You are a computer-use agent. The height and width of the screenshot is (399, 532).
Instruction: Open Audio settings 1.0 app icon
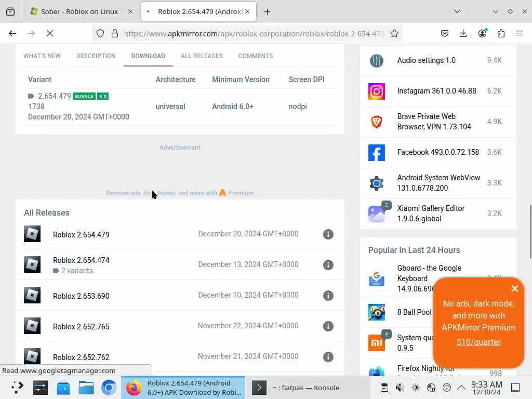click(377, 61)
